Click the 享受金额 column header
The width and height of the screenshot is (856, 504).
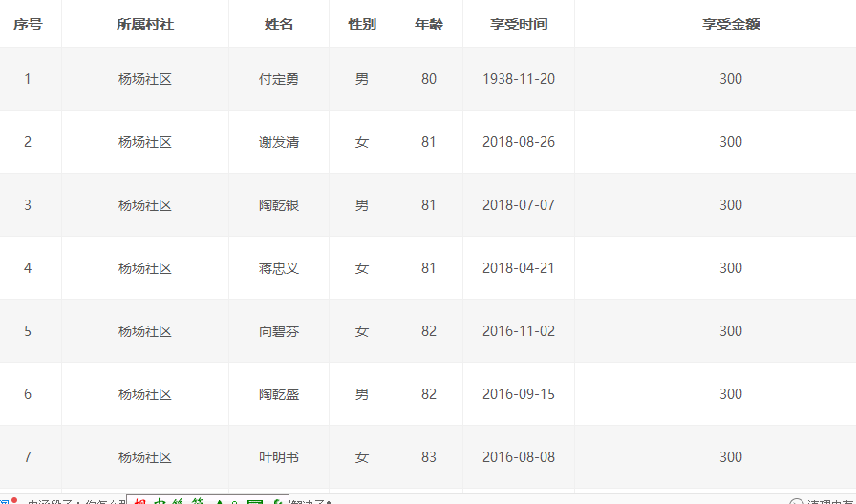click(731, 24)
